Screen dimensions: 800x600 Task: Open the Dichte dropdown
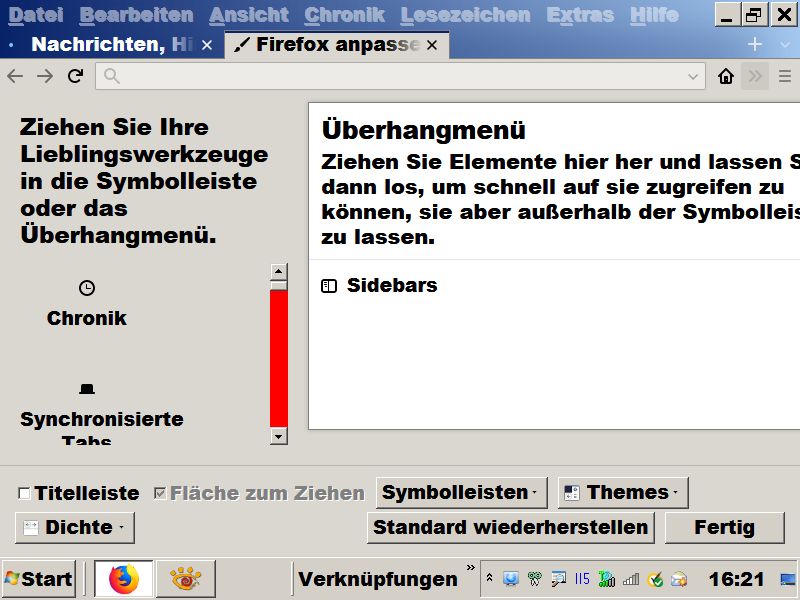point(75,528)
